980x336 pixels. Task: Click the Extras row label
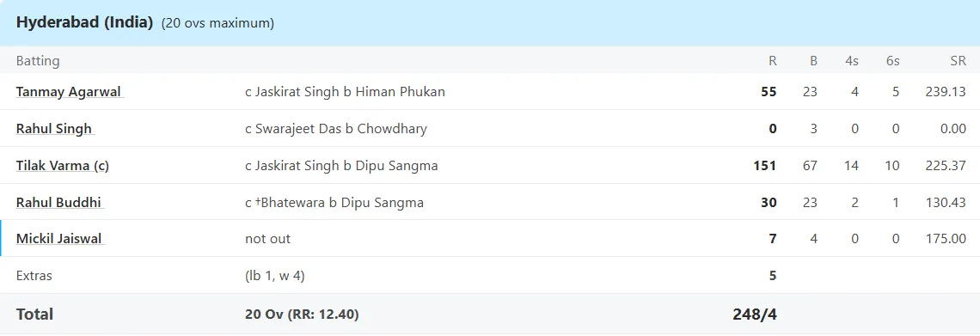click(x=34, y=276)
